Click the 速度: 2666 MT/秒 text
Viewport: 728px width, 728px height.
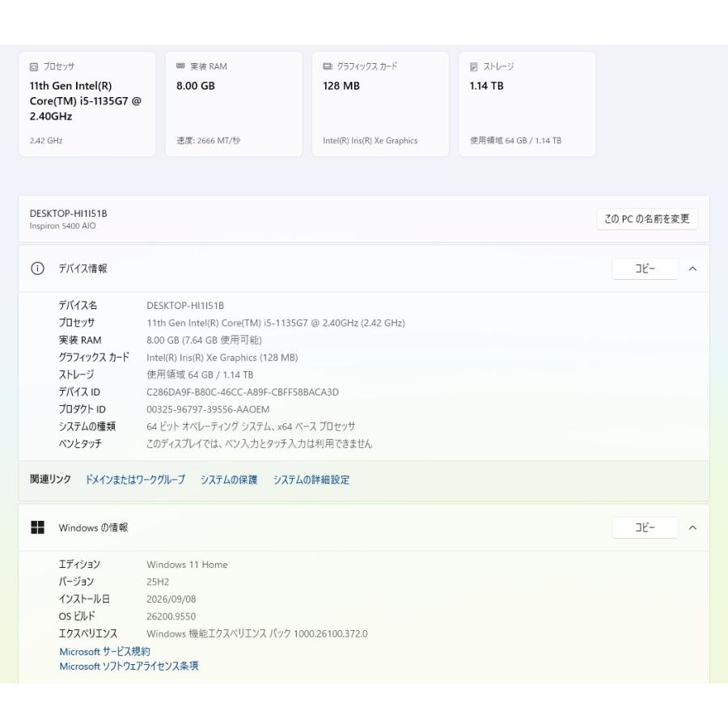click(x=209, y=141)
